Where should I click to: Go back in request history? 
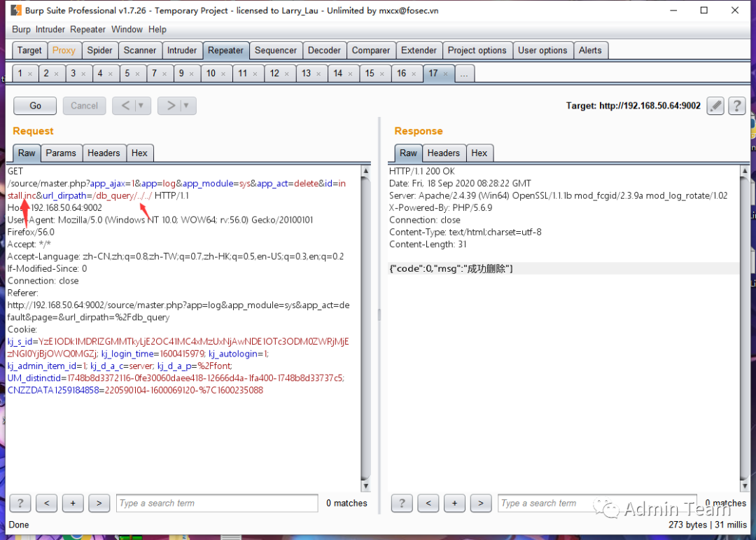click(125, 106)
